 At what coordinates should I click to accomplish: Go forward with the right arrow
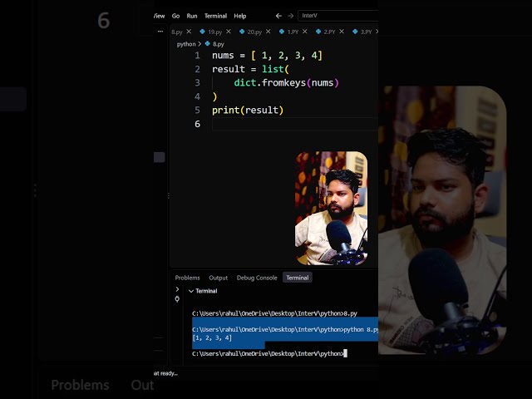(x=290, y=16)
